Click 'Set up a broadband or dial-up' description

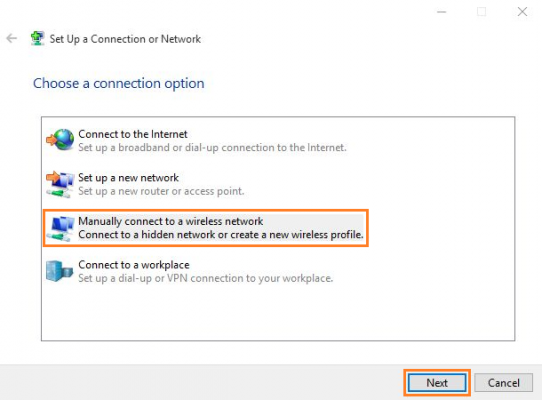coord(212,148)
